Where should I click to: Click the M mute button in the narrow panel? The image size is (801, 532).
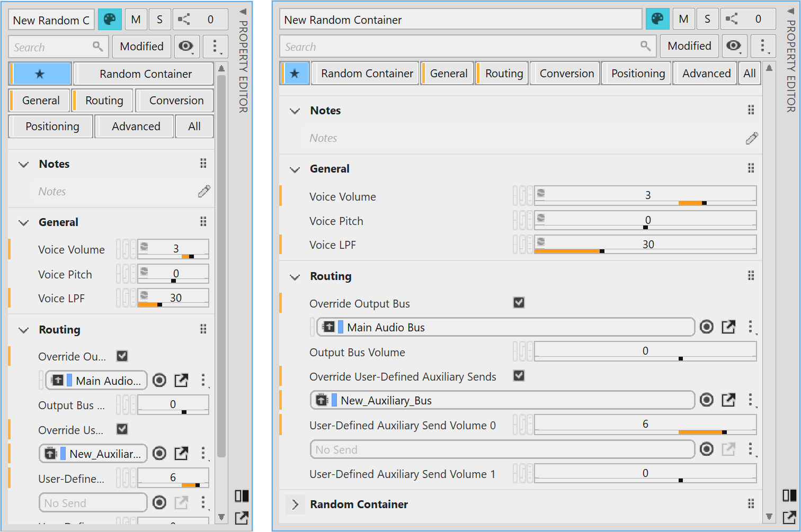tap(136, 20)
